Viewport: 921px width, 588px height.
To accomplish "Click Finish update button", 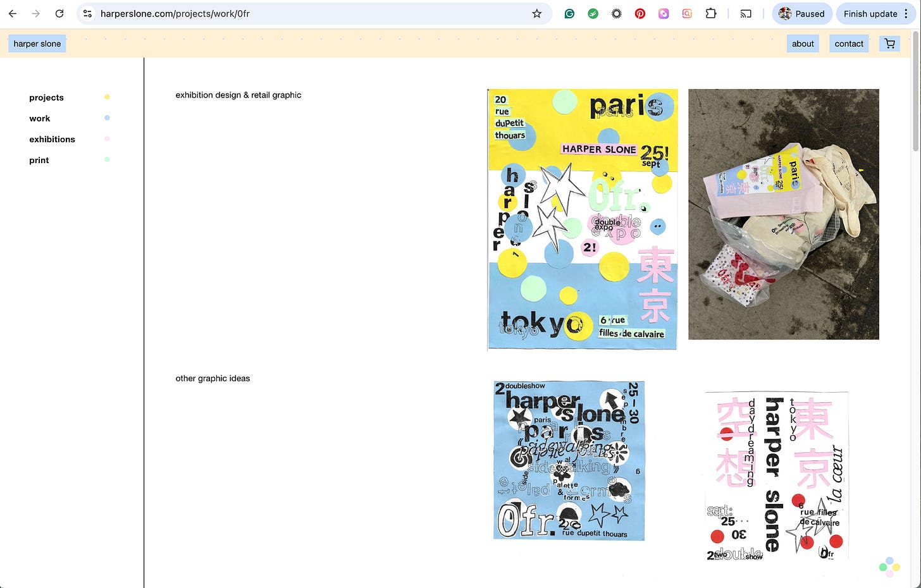I will pyautogui.click(x=870, y=13).
